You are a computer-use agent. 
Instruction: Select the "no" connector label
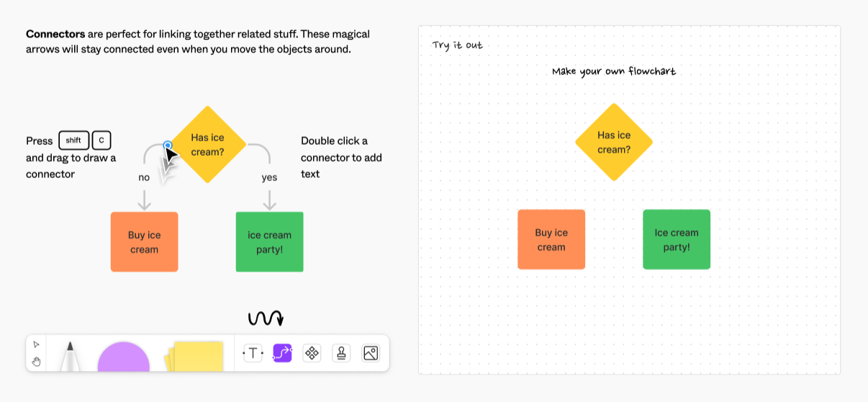point(144,177)
